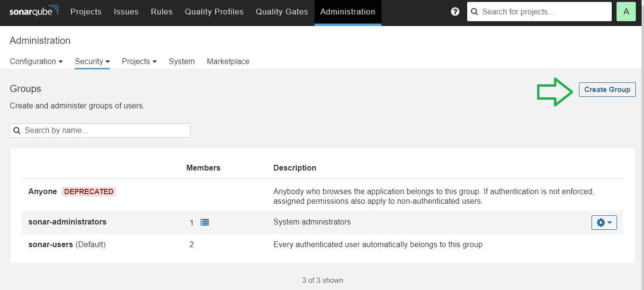Image resolution: width=644 pixels, height=290 pixels.
Task: Open the gear actions menu for sonar-administrators
Action: click(x=604, y=223)
